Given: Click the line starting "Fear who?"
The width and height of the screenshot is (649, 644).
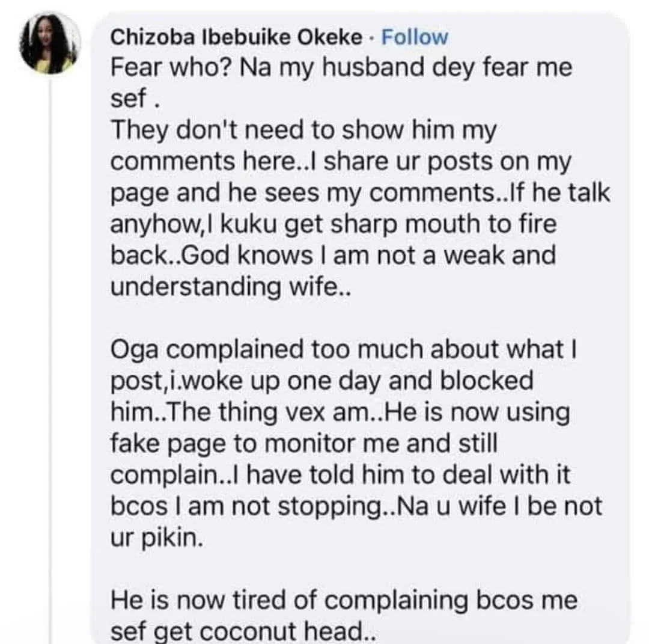Looking at the screenshot, I should coord(341,69).
